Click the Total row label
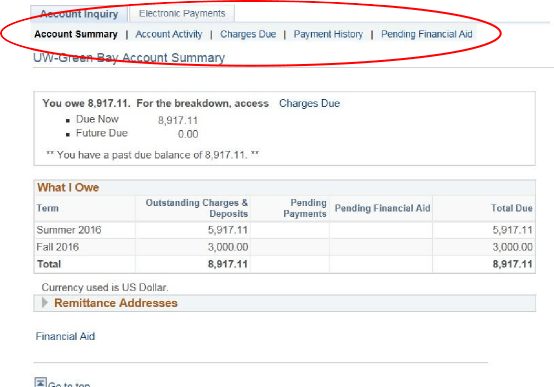Image resolution: width=554 pixels, height=387 pixels. coord(49,264)
